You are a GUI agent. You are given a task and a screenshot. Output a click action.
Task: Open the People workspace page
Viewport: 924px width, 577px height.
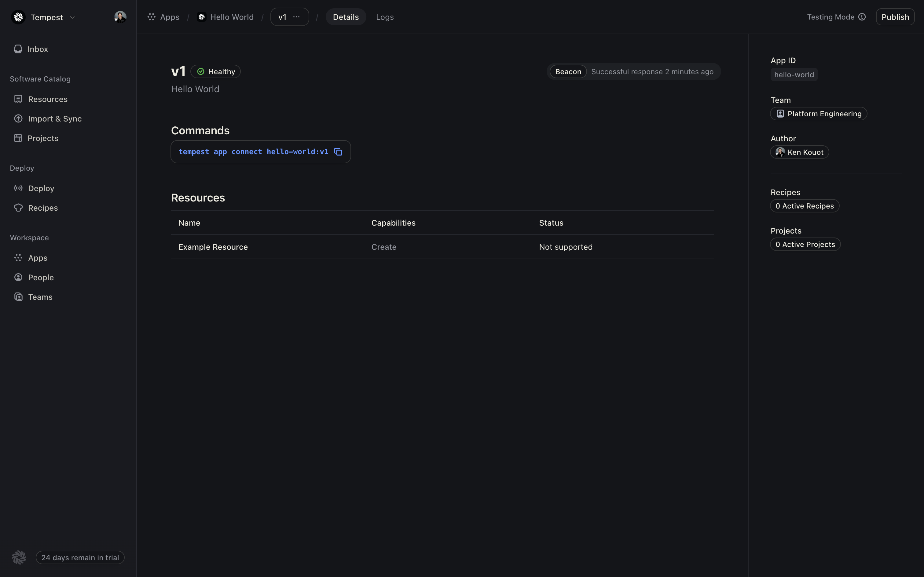click(41, 278)
